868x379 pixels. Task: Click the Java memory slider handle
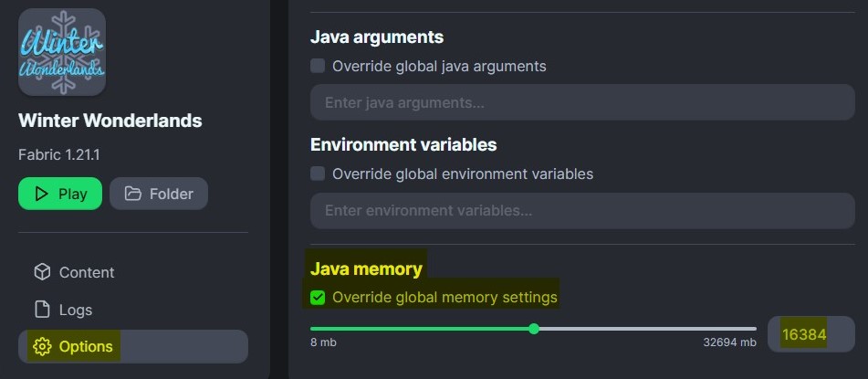[534, 329]
